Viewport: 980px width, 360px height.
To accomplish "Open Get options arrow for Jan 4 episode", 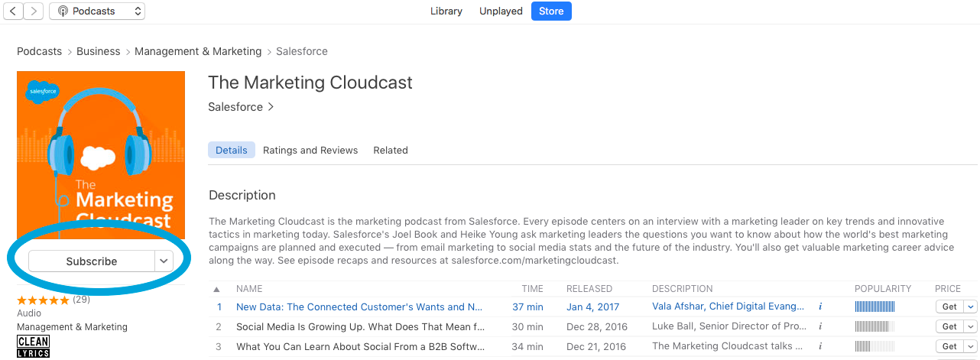I will 971,306.
